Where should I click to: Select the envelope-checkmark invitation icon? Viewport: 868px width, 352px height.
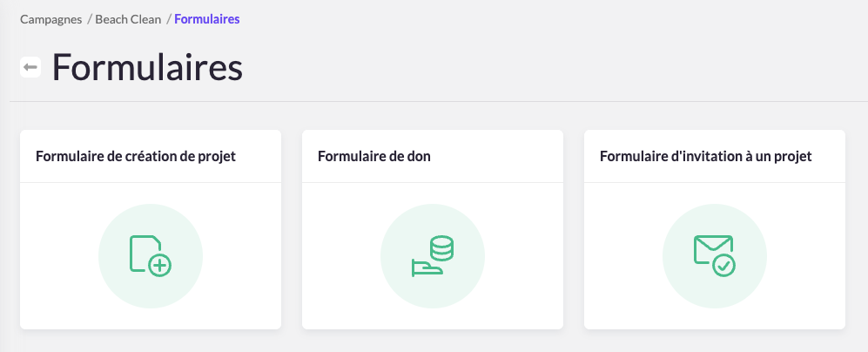(x=715, y=256)
